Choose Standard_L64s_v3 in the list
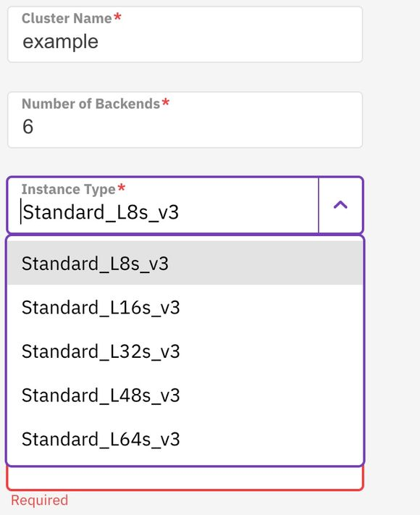420x515 pixels. (185, 439)
